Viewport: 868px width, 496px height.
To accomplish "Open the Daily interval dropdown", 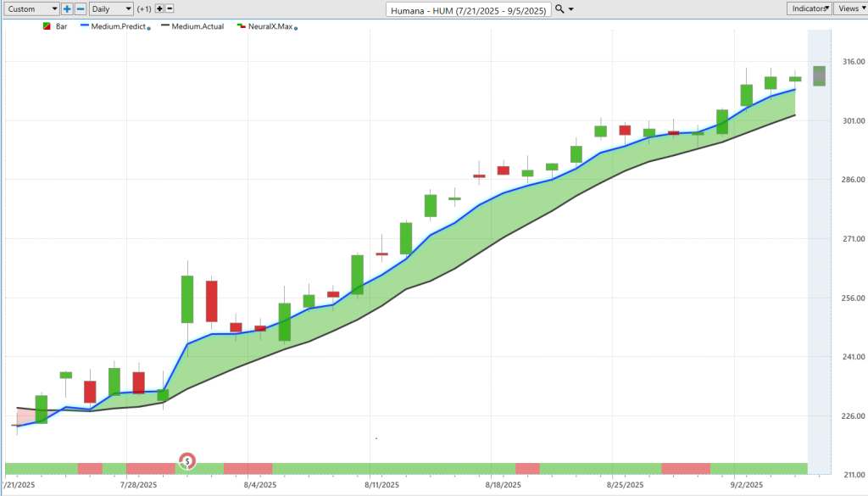I will pos(111,8).
